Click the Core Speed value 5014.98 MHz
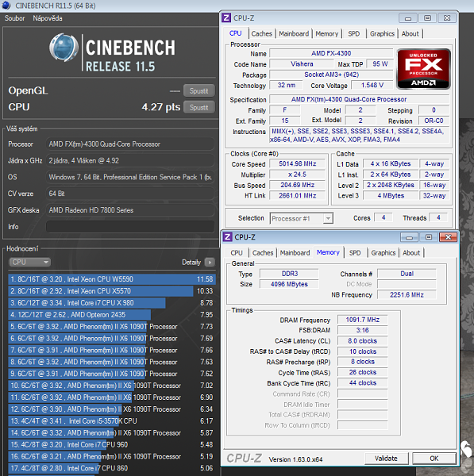Image resolution: width=474 pixels, height=476 pixels. pos(298,164)
